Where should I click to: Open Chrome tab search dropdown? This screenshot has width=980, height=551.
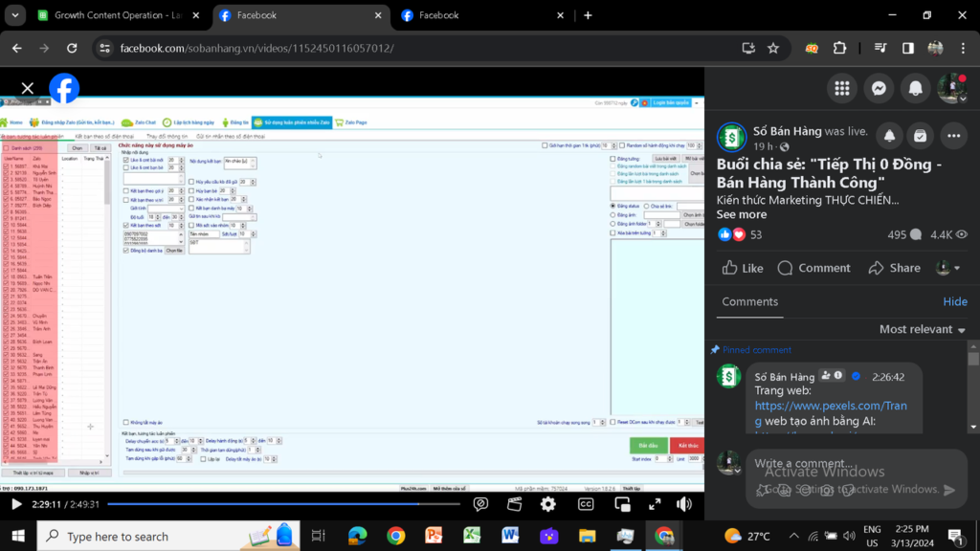pyautogui.click(x=15, y=15)
